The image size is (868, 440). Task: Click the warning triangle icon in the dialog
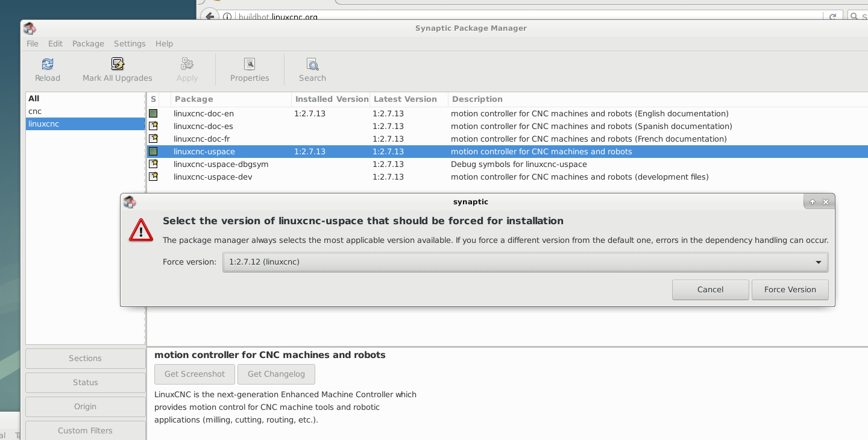(x=141, y=230)
